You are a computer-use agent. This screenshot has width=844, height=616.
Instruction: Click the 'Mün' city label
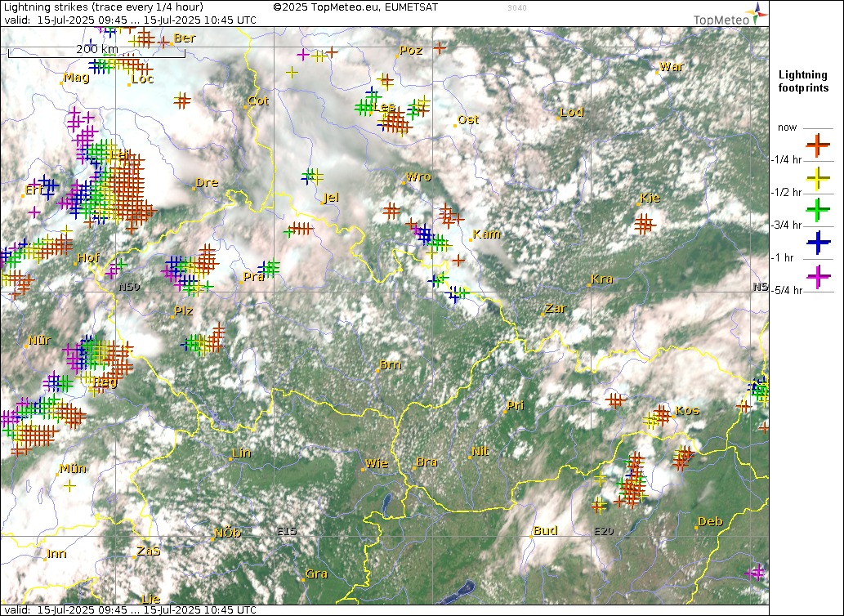[74, 469]
